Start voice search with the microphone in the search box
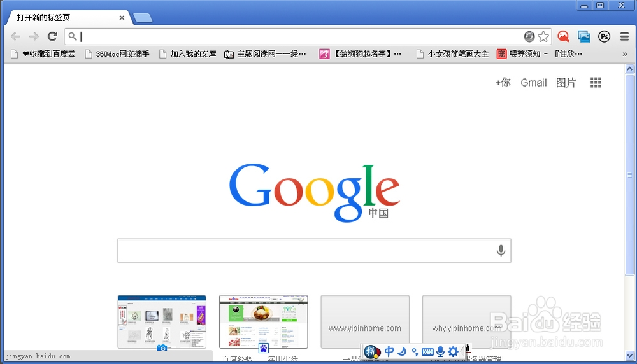Screen dimensions: 637x364 point(501,251)
